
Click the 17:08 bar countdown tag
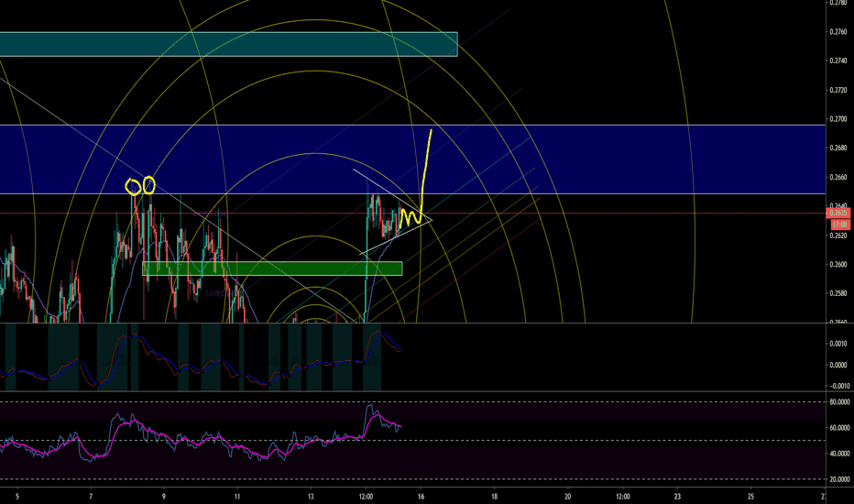tap(839, 225)
